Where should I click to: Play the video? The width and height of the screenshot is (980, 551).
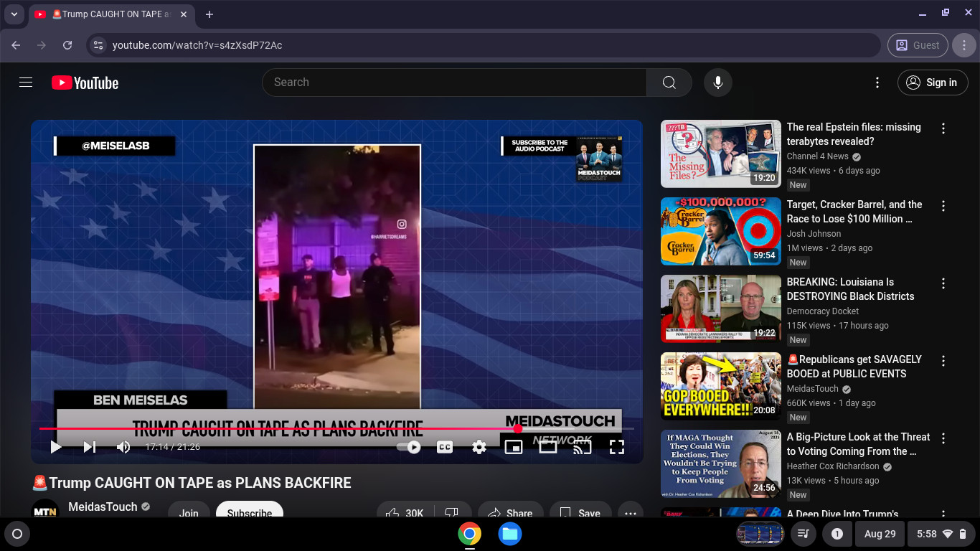pos(56,447)
